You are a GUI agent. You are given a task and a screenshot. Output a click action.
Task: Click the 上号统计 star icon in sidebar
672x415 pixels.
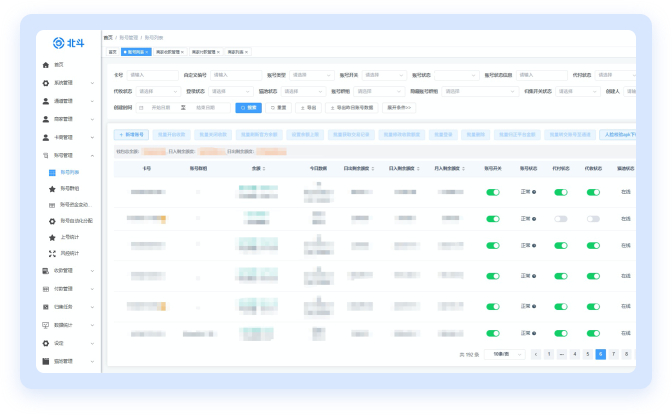[x=52, y=238]
